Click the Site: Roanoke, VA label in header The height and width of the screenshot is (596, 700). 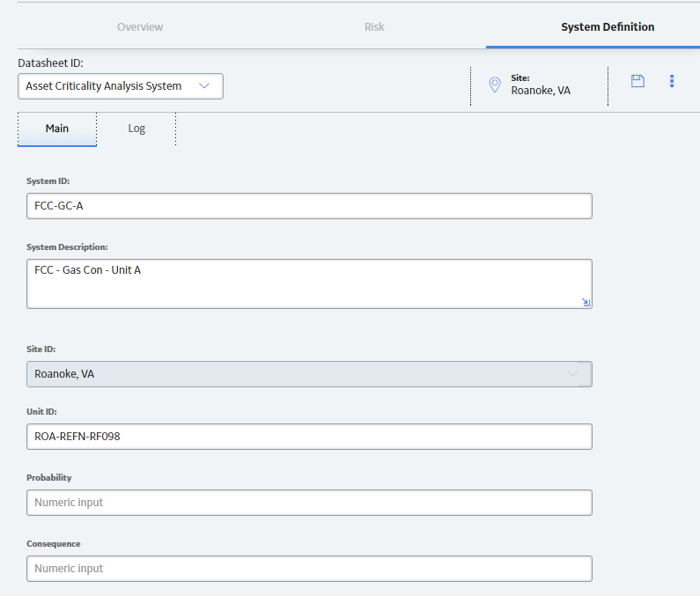point(541,85)
